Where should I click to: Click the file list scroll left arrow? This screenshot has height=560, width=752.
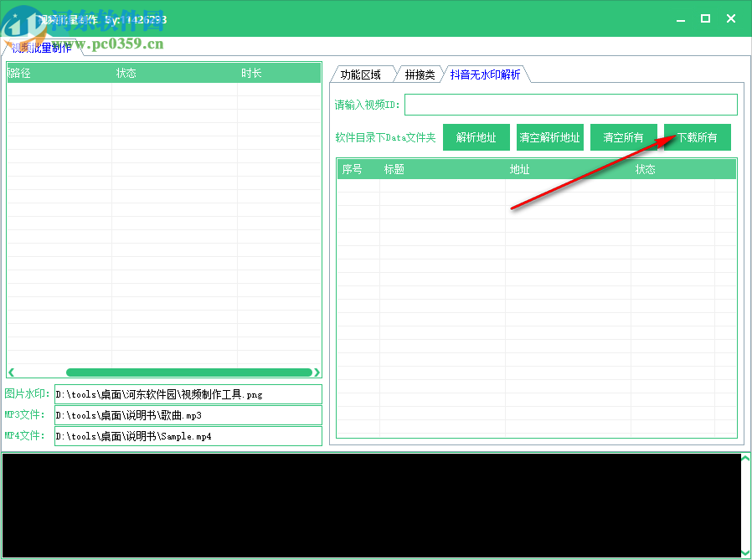point(12,372)
